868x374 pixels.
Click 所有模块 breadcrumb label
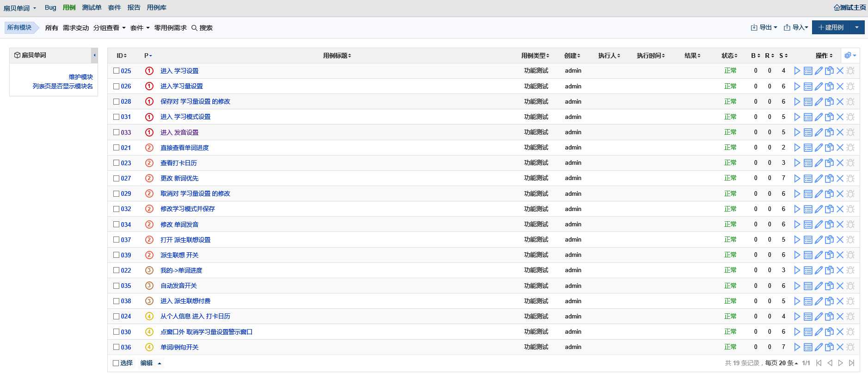(x=19, y=27)
